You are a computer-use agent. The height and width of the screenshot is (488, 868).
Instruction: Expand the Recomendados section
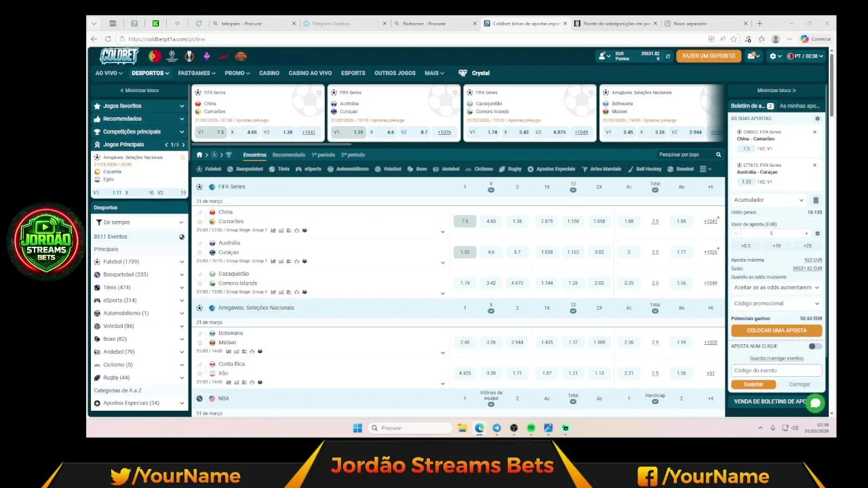(x=139, y=119)
